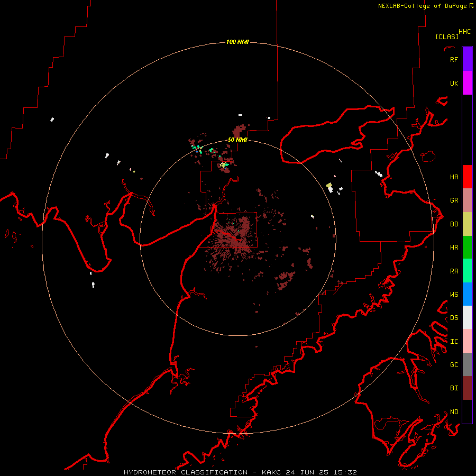Click the 'RF' legend label
The height and width of the screenshot is (476, 476).
(454, 59)
